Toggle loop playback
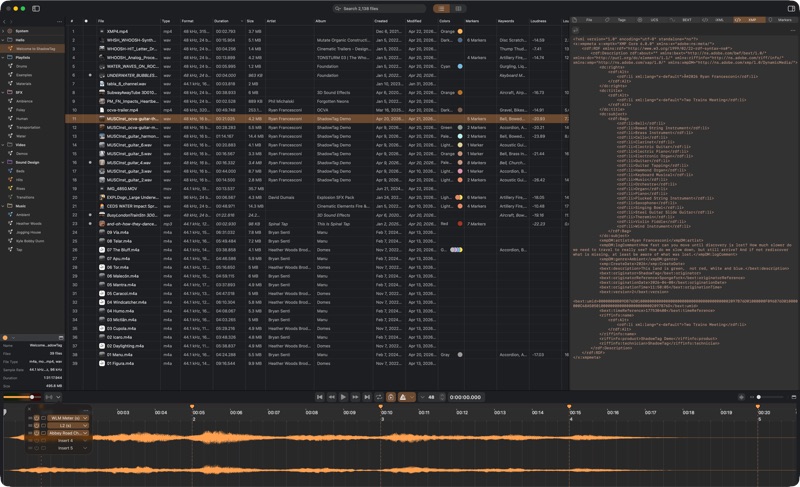This screenshot has height=487, width=800. 379,397
